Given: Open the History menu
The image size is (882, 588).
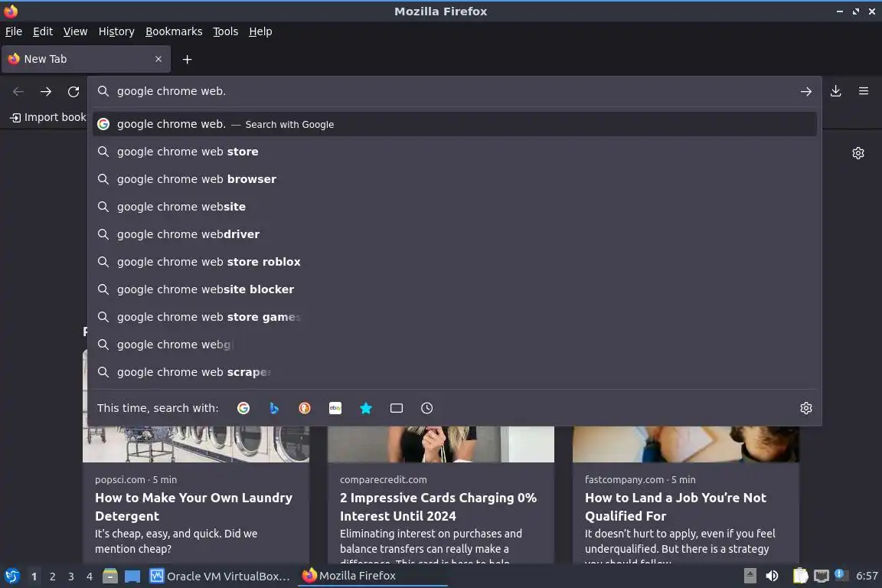Looking at the screenshot, I should [x=116, y=31].
